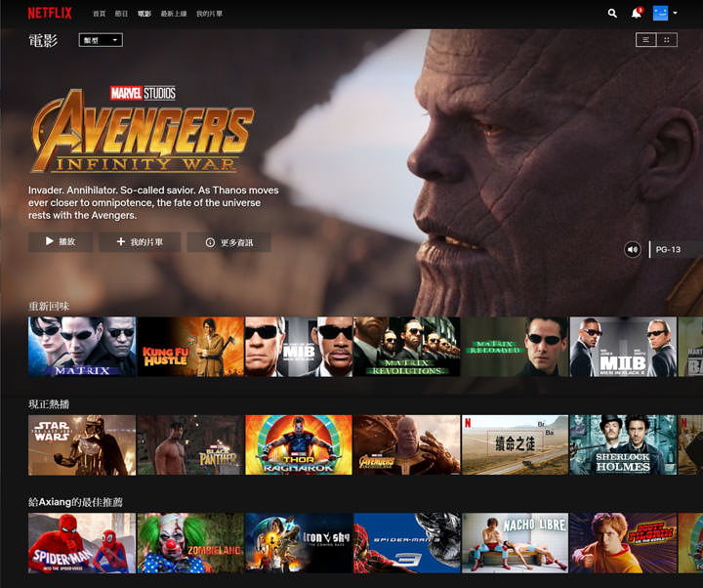Select the Kung Fu Hustle thumbnail

coord(190,347)
